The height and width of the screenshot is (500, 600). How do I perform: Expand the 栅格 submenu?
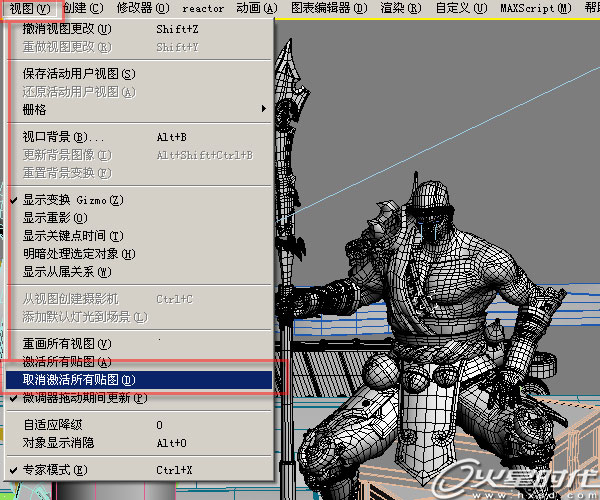pyautogui.click(x=139, y=110)
